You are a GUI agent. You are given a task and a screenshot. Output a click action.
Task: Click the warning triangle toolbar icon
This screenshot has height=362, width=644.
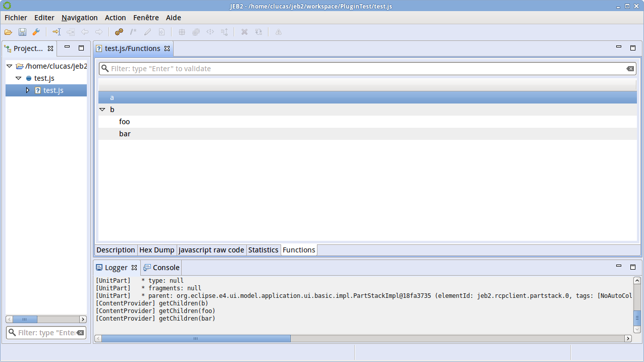tap(278, 32)
